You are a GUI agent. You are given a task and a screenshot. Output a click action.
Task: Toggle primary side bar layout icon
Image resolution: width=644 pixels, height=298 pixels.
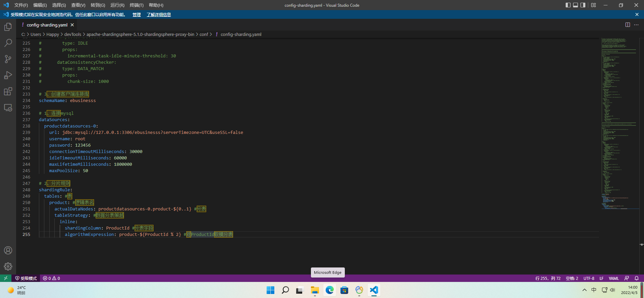pos(568,5)
